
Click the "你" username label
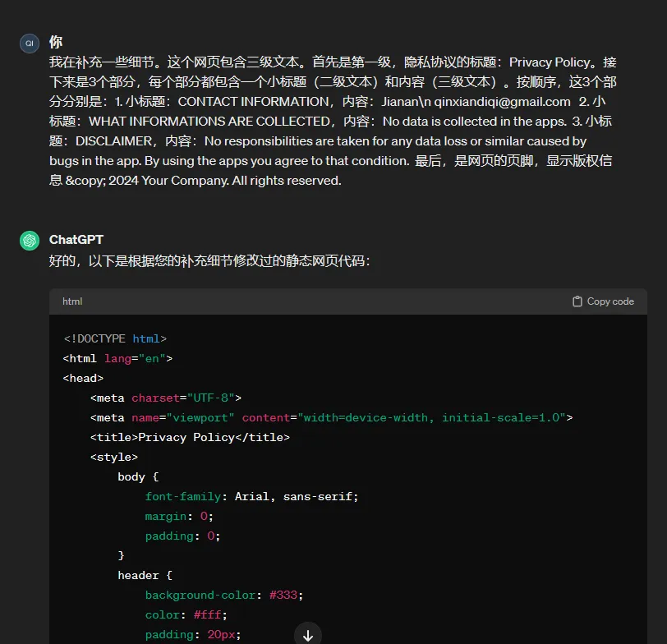pyautogui.click(x=56, y=42)
